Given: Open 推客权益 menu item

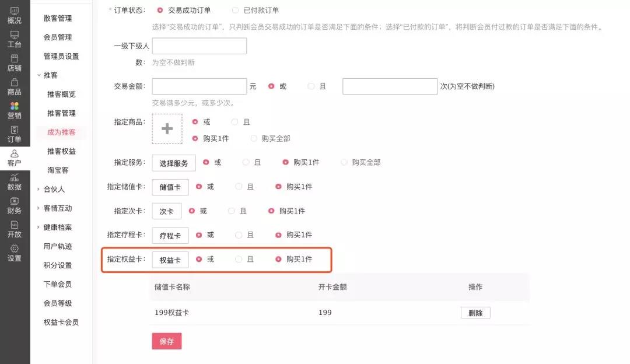Looking at the screenshot, I should click(61, 151).
